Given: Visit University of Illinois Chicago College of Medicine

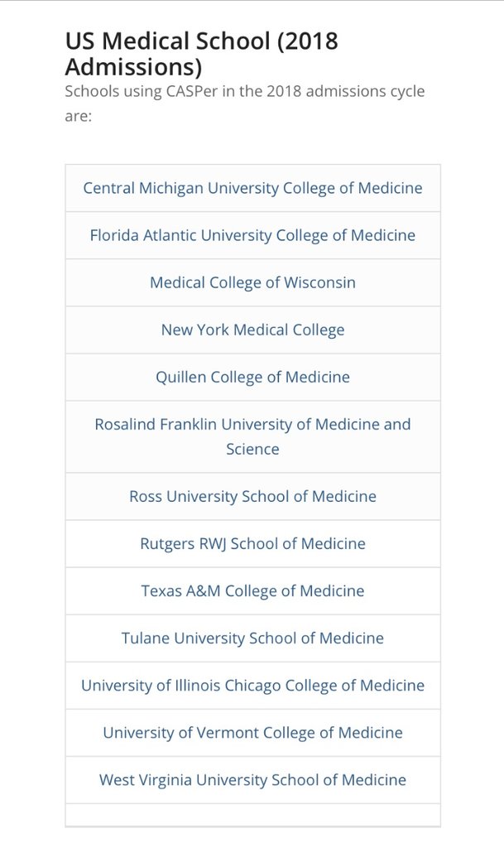Looking at the screenshot, I should pyautogui.click(x=252, y=685).
